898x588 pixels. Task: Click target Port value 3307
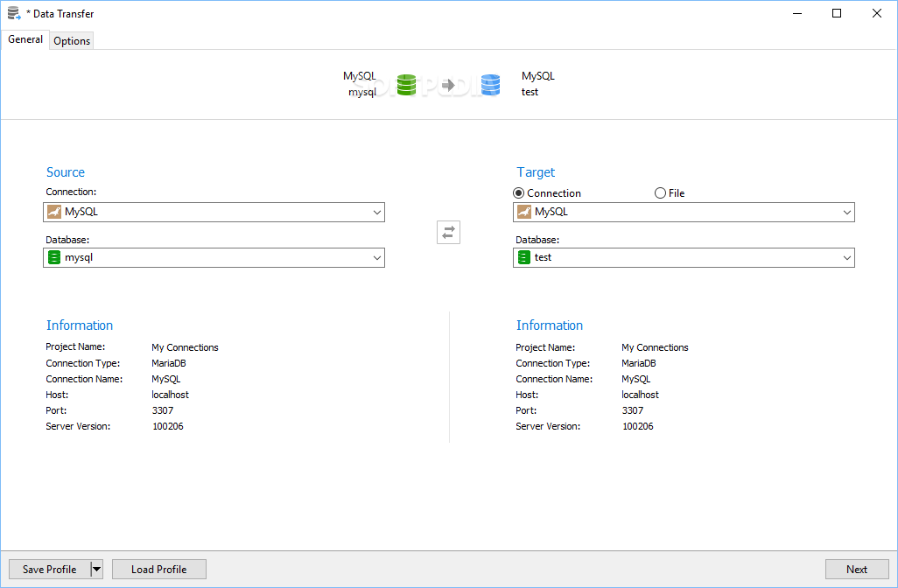[633, 410]
